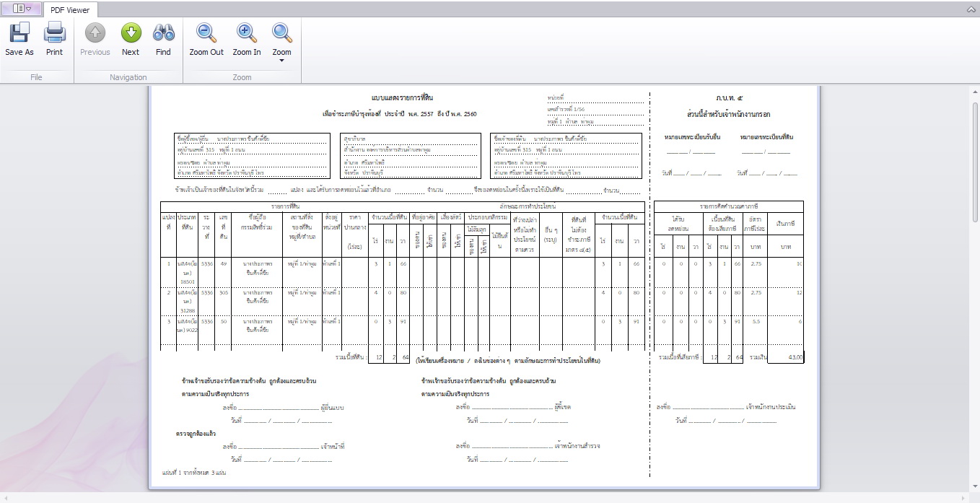Print the document with the Print icon

click(x=55, y=32)
